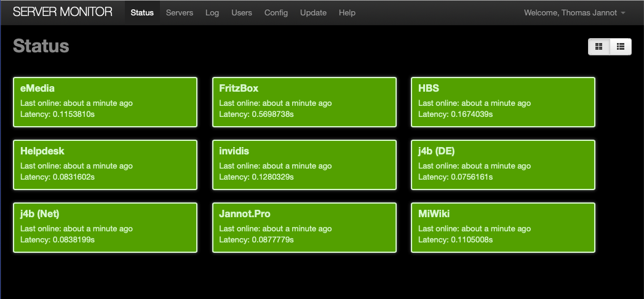The width and height of the screenshot is (644, 299).
Task: Switch to grid view layout icon
Action: [x=599, y=46]
